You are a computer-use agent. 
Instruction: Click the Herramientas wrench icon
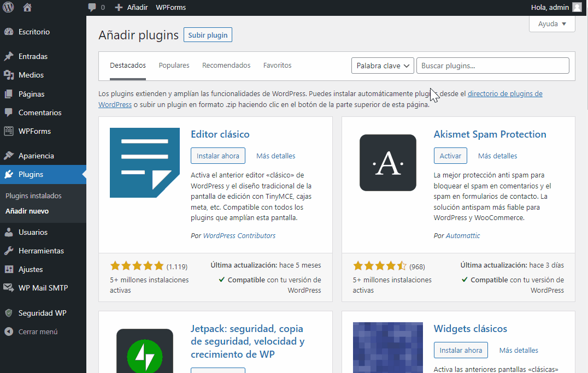[x=9, y=251]
